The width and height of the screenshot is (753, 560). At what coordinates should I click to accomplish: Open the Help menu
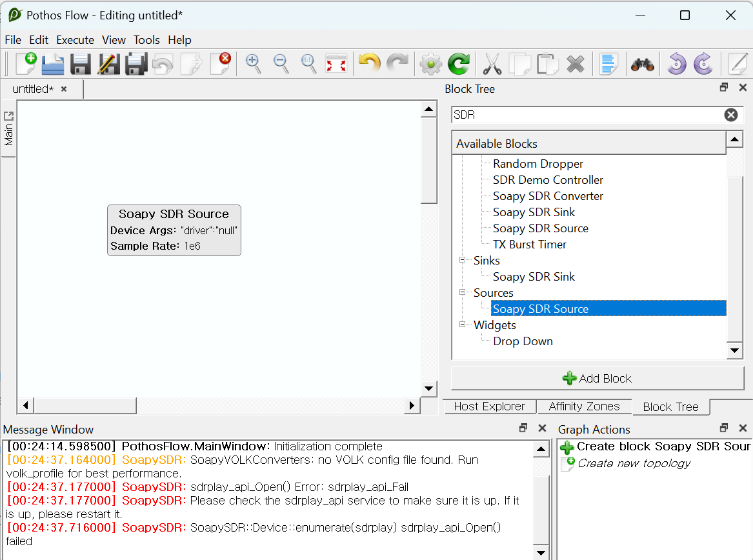(179, 40)
